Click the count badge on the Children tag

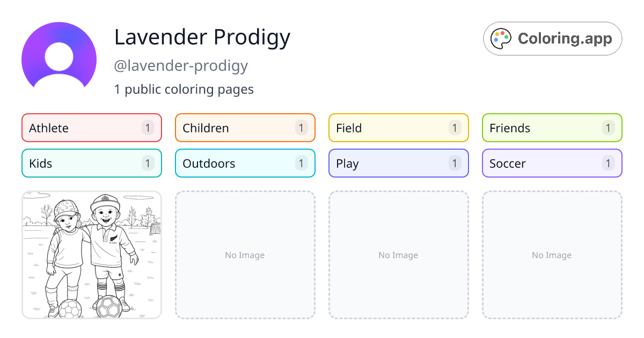click(x=301, y=128)
